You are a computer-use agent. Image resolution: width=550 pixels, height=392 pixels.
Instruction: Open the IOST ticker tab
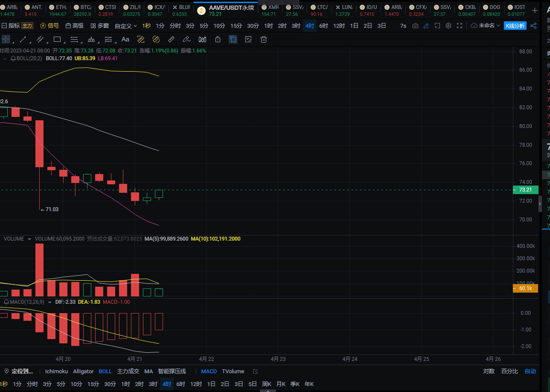[516, 10]
